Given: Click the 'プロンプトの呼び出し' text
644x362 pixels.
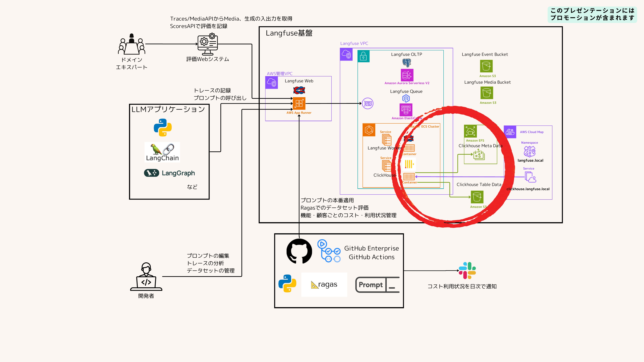Looking at the screenshot, I should click(x=220, y=98).
